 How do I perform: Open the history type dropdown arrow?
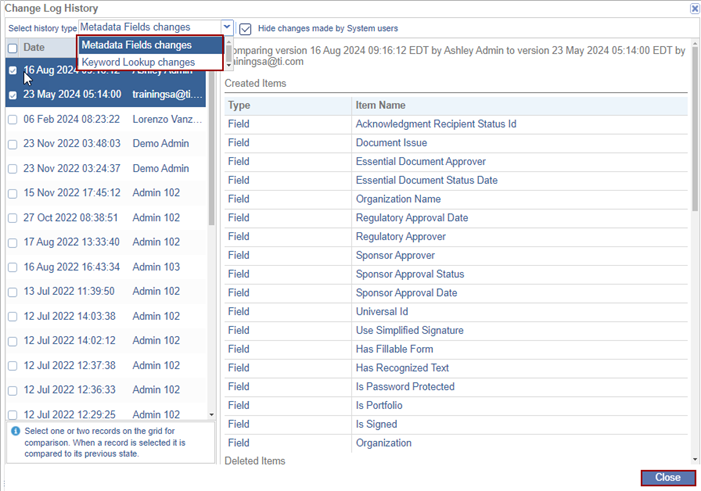226,28
